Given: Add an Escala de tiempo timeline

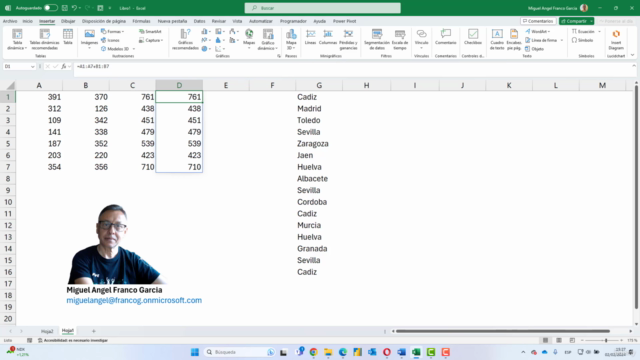Looking at the screenshot, I should coord(400,39).
